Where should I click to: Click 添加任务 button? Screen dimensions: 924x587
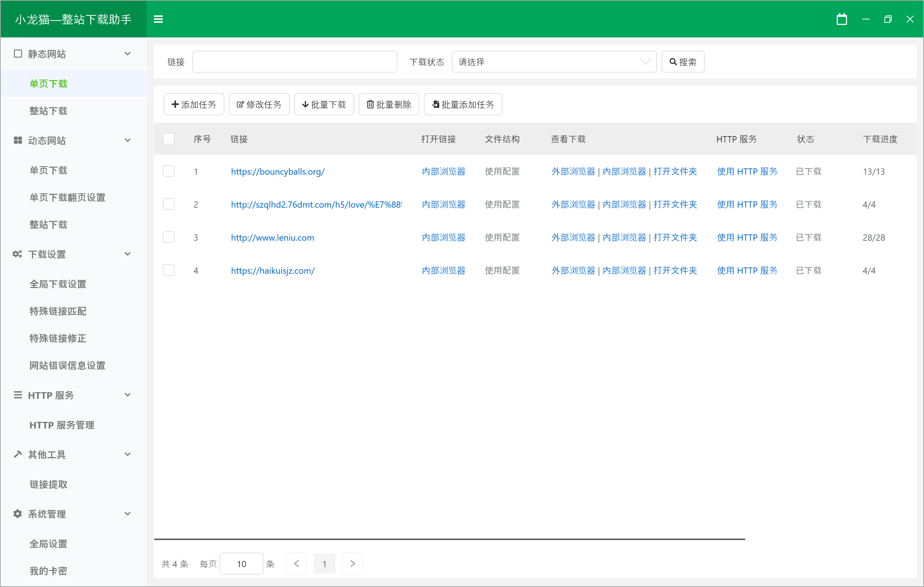tap(194, 105)
